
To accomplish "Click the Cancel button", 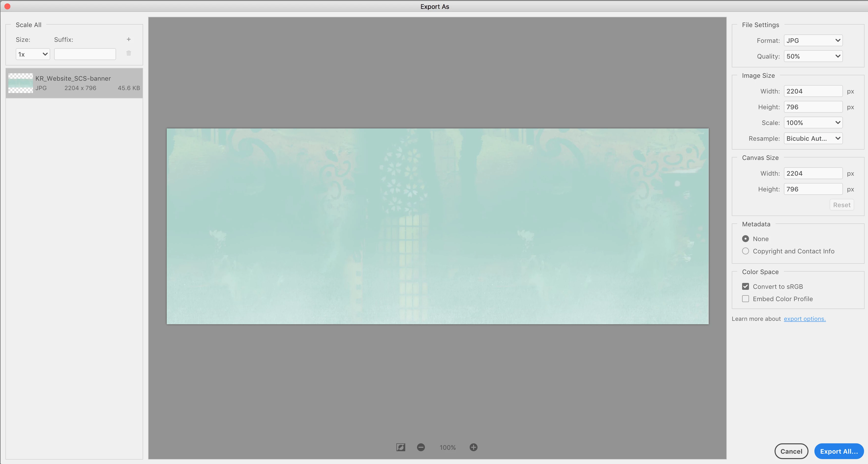I will pyautogui.click(x=791, y=451).
